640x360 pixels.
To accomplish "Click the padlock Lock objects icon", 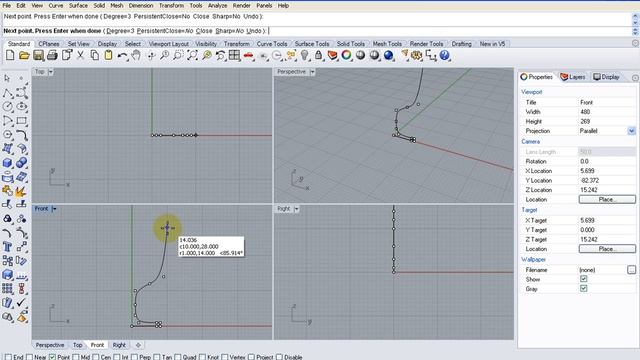I will pyautogui.click(x=318, y=55).
